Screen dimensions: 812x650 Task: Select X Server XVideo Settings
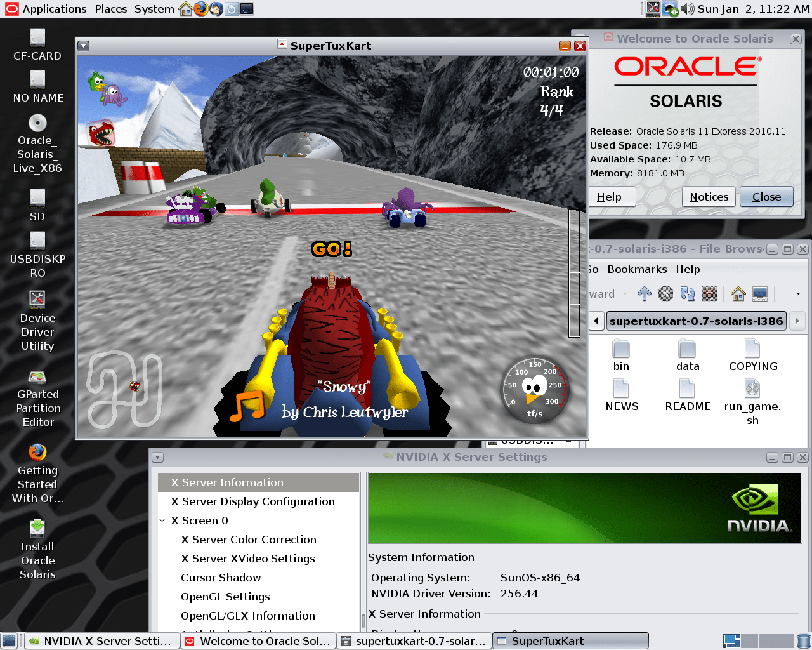(x=258, y=559)
